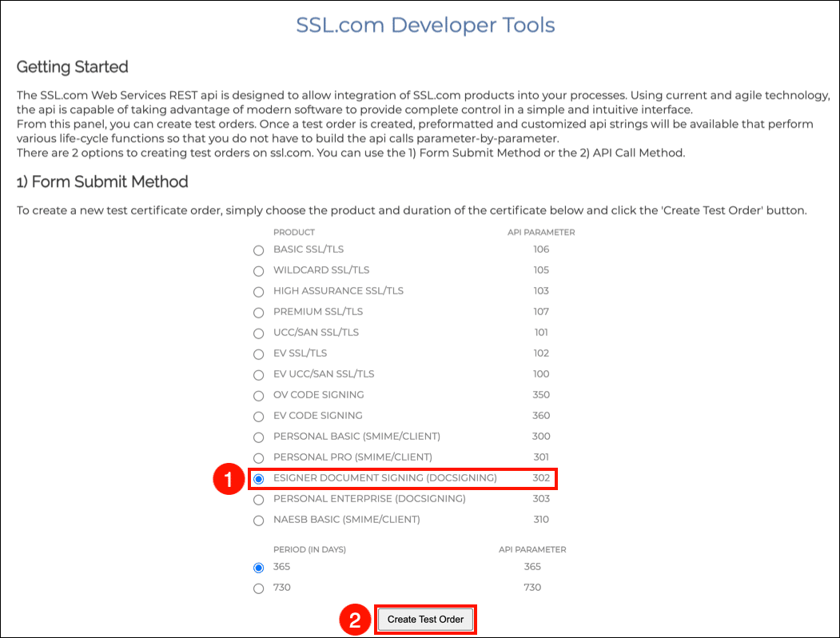Select HIGH ASSURANCE SSL/TLS radio button
The width and height of the screenshot is (840, 638).
click(258, 291)
